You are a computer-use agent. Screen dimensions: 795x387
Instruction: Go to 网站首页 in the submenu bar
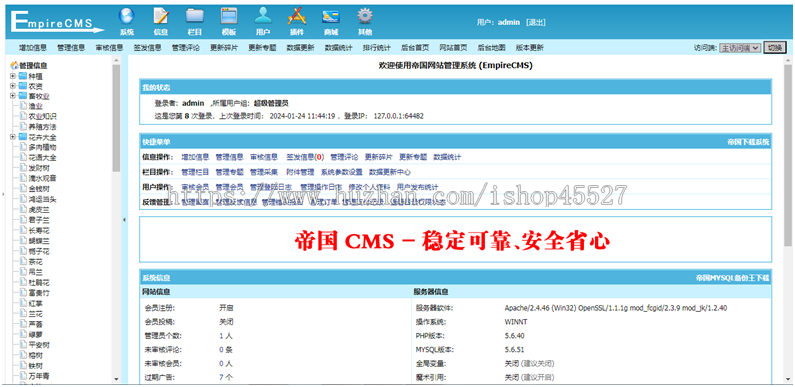[x=453, y=48]
